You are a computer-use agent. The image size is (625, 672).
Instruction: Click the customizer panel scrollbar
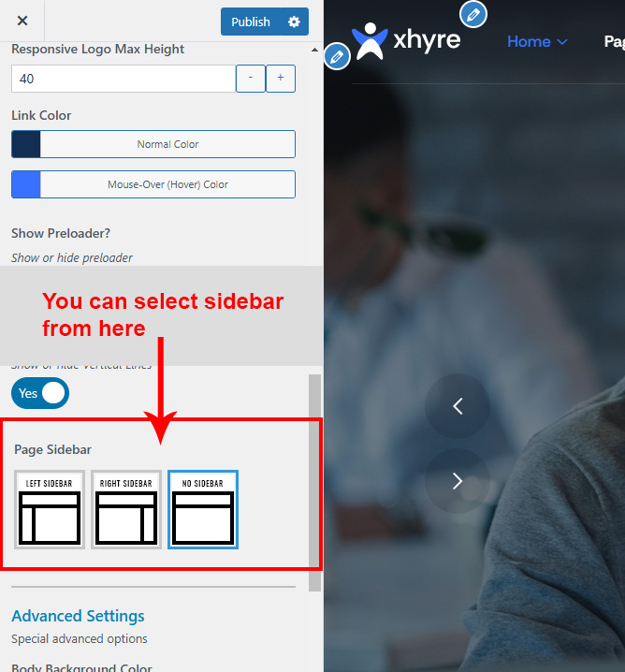(314, 468)
